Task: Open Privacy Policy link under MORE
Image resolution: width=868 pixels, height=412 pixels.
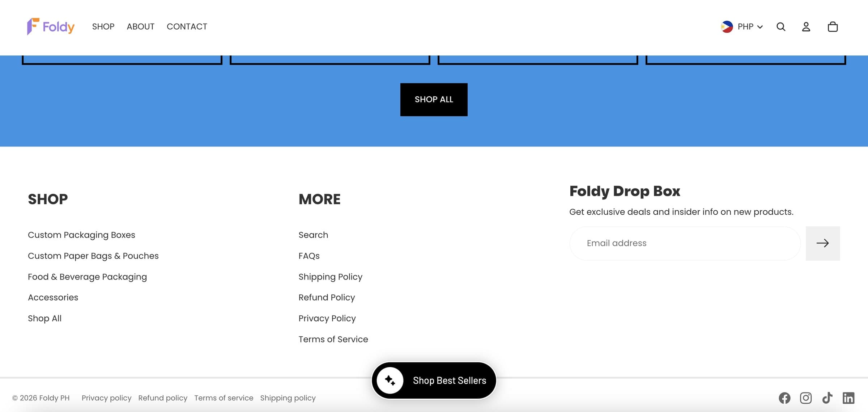Action: (x=327, y=319)
